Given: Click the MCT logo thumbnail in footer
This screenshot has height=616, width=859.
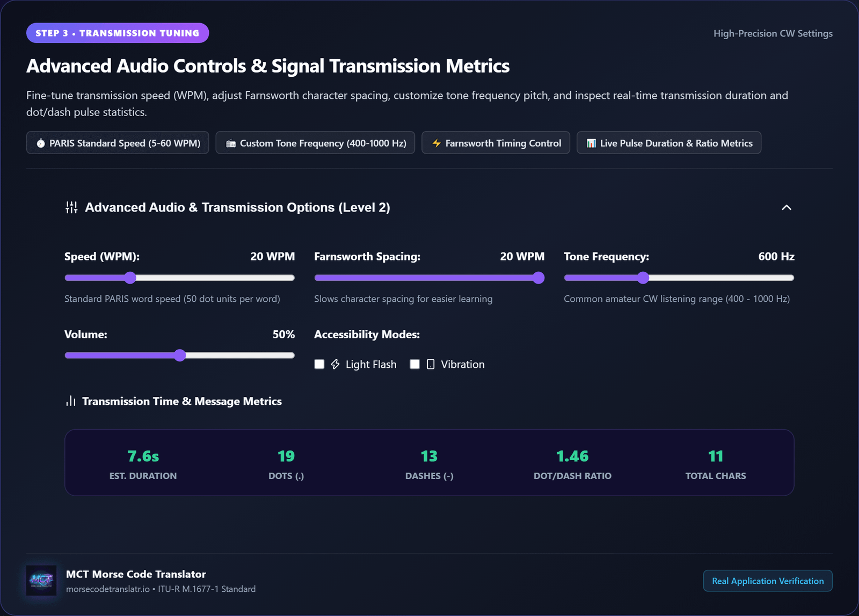Looking at the screenshot, I should (41, 580).
